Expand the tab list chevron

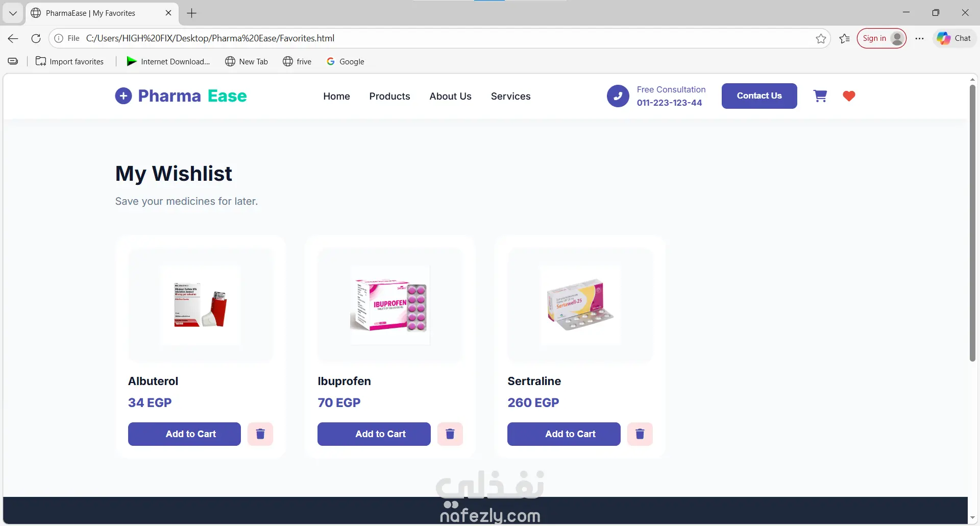(13, 13)
